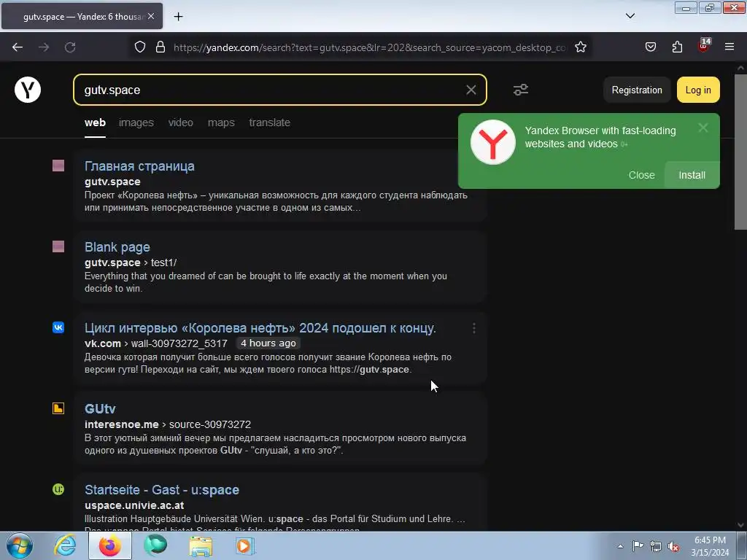Go forward with the browser forward arrow
The width and height of the screenshot is (747, 560).
[44, 47]
